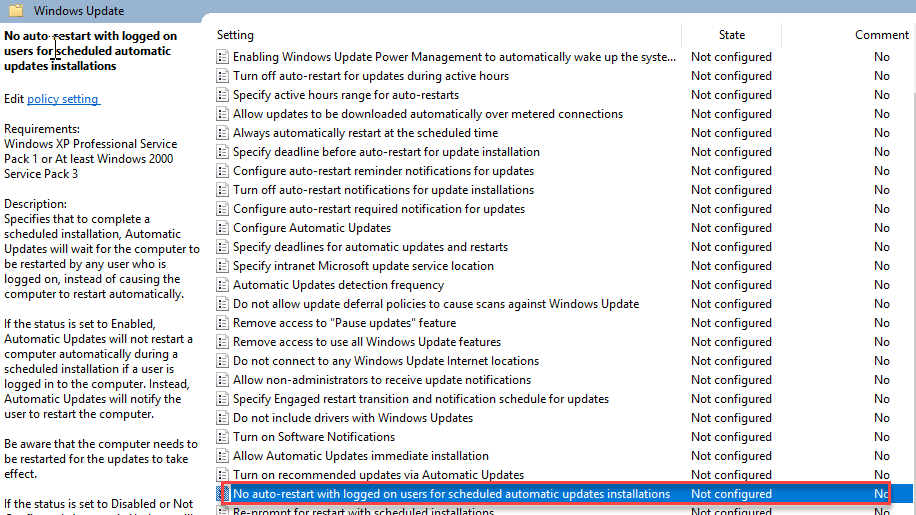Click icon beside Configure auto-restart required notification

(x=222, y=208)
